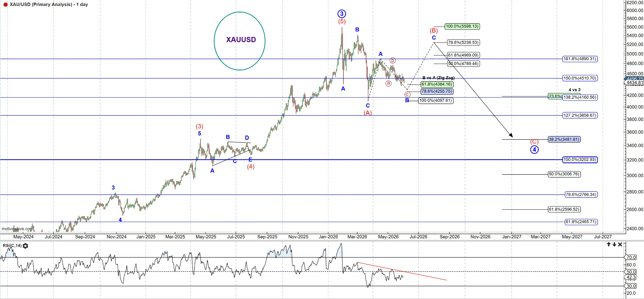Select the XAUUSD ellipse annotation

click(240, 41)
